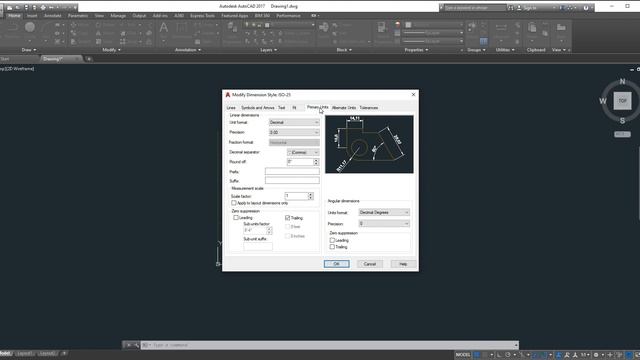Check Apply to layout dimensions only
This screenshot has height=360, width=640.
click(x=234, y=203)
